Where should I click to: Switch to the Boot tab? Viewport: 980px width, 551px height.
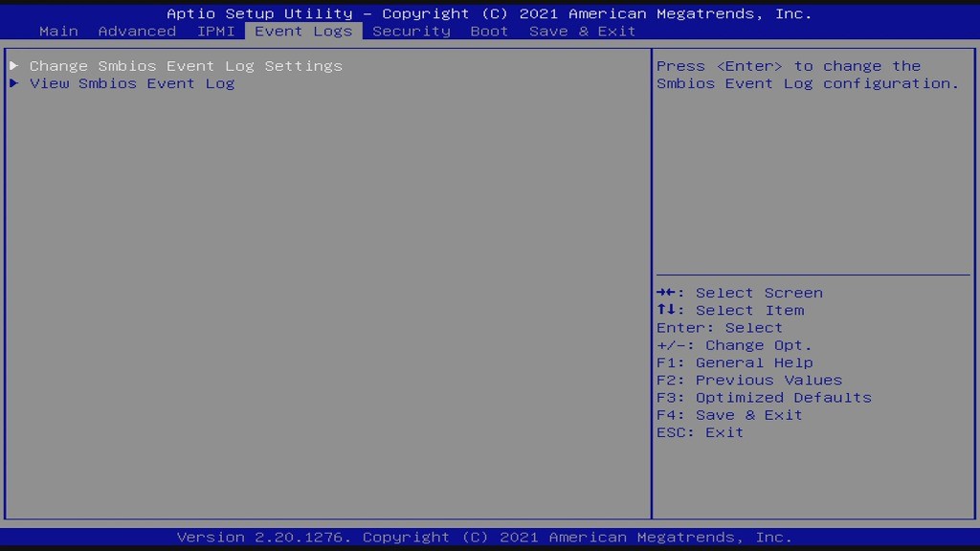[x=489, y=32]
